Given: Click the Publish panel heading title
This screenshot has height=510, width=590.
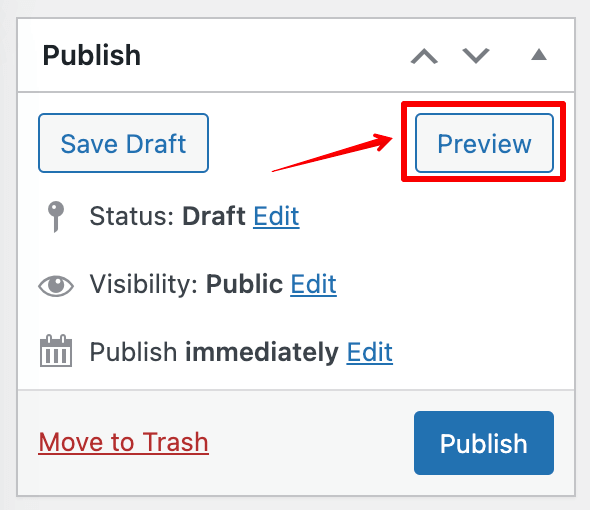Looking at the screenshot, I should 92,56.
